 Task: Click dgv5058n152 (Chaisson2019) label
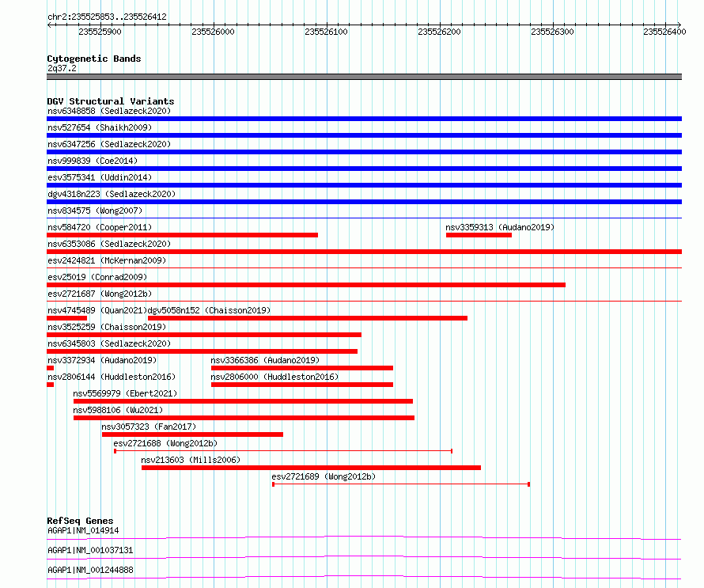coord(209,310)
